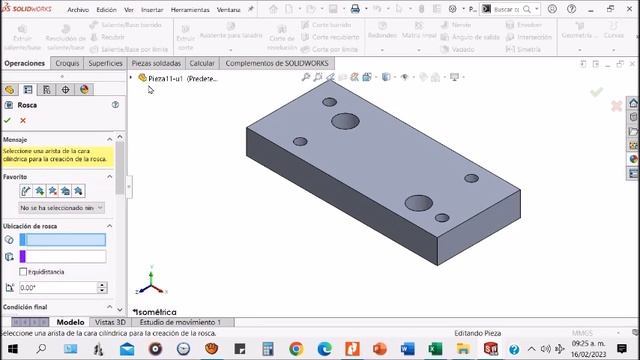Viewport: 640px width, 360px height.
Task: Open Hide/Show Items eye icon
Action: pyautogui.click(x=404, y=77)
